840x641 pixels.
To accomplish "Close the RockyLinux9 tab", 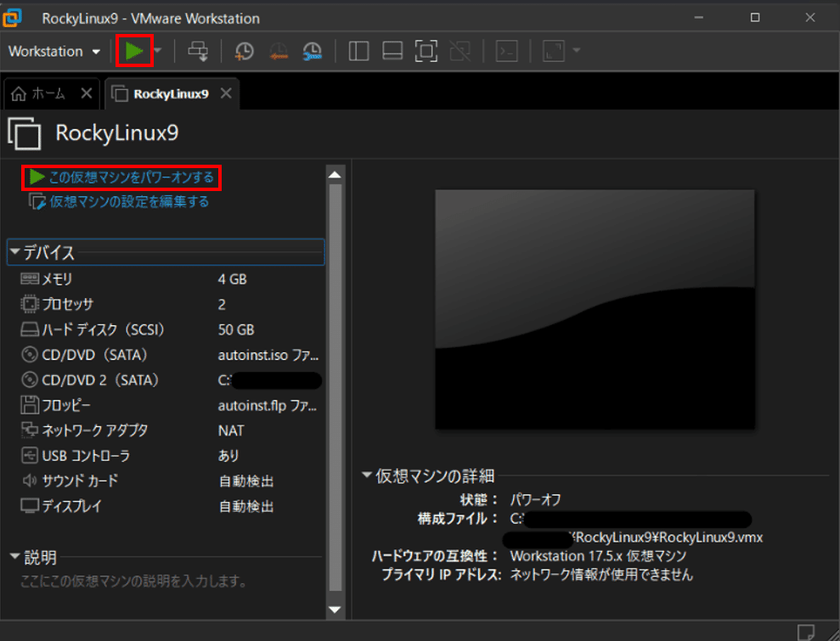I will tap(226, 93).
